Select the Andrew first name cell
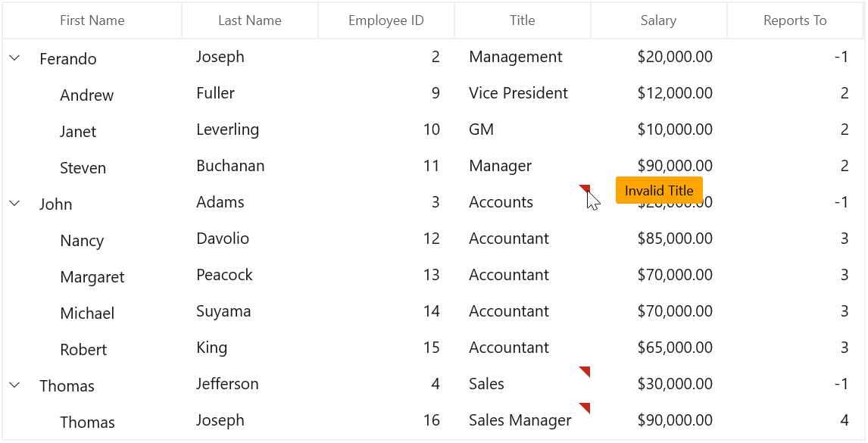Viewport: 868px width, 443px height. (92, 94)
